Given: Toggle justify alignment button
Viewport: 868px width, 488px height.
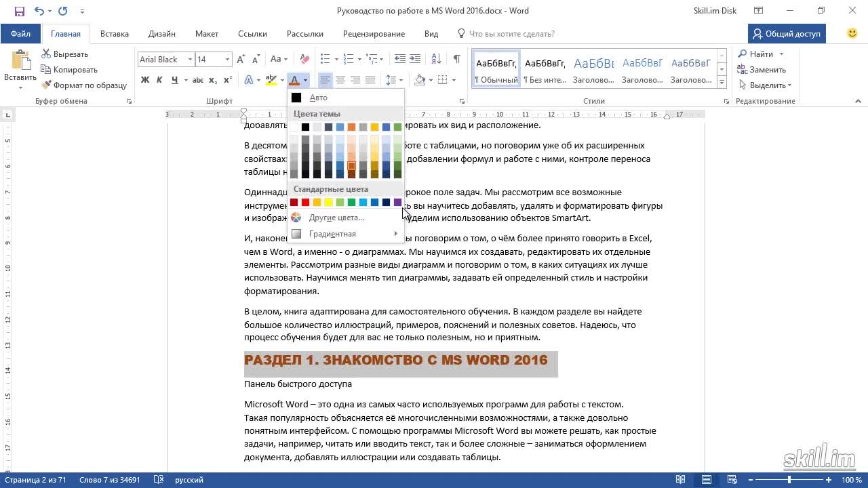Looking at the screenshot, I should click(x=370, y=80).
